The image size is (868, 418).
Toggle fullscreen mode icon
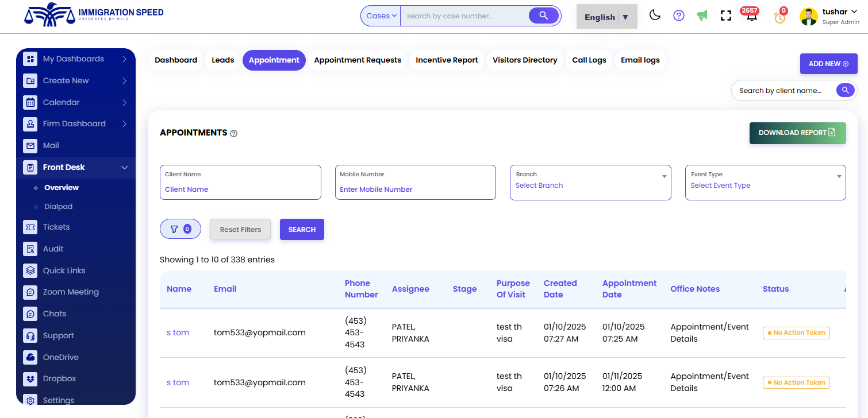tap(725, 16)
